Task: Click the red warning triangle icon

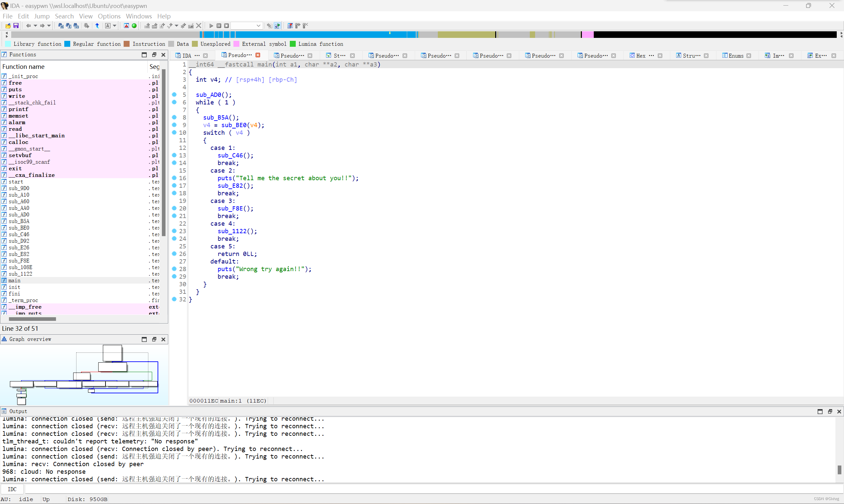Action: click(x=127, y=26)
